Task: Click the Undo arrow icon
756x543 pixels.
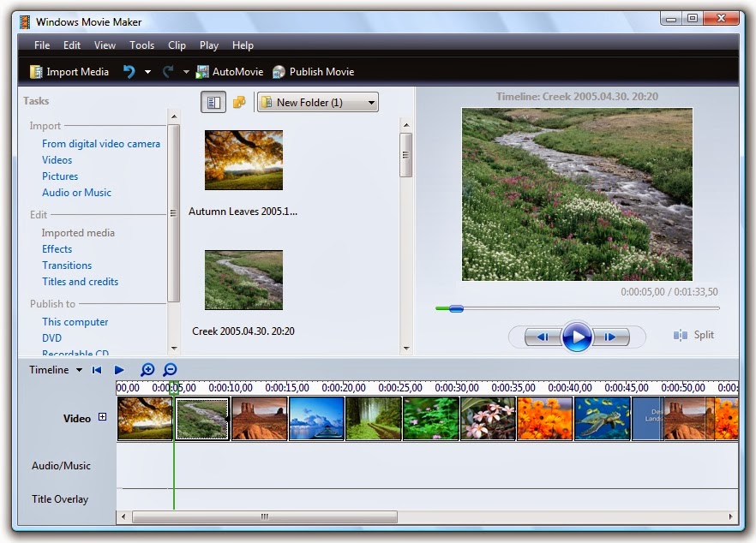Action: tap(129, 72)
